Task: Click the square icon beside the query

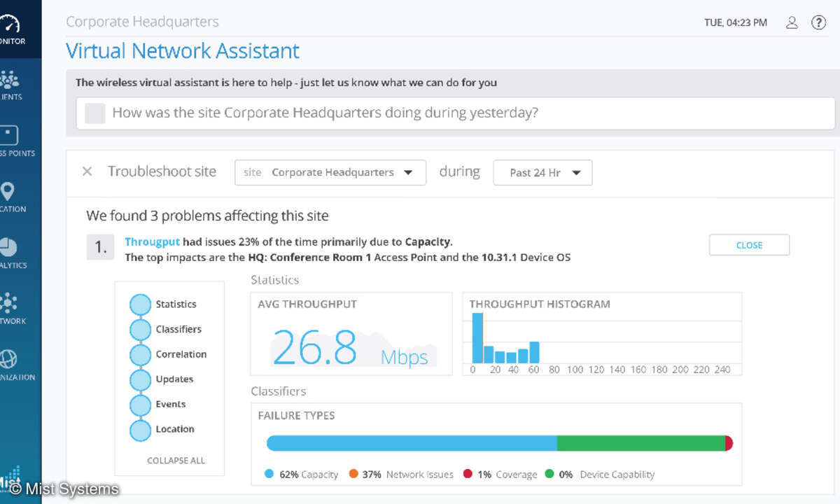Action: pyautogui.click(x=95, y=113)
